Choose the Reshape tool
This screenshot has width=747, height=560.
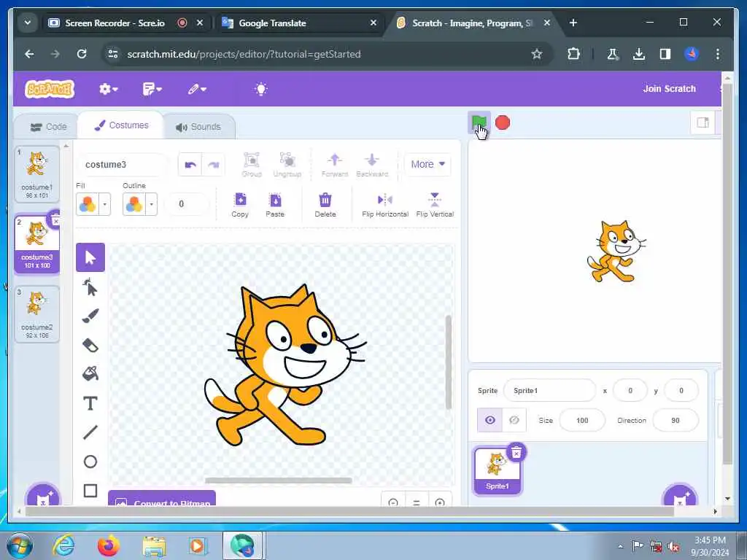tap(90, 287)
